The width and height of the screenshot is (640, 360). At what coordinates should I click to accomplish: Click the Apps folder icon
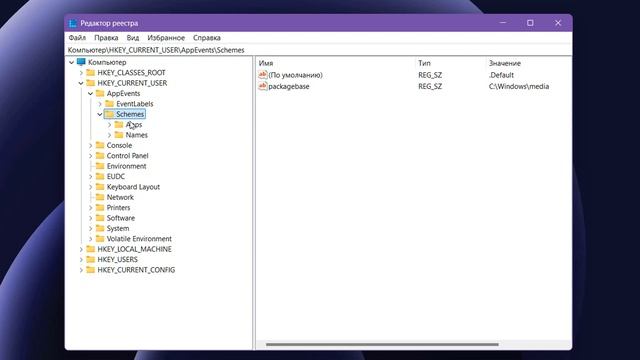119,124
